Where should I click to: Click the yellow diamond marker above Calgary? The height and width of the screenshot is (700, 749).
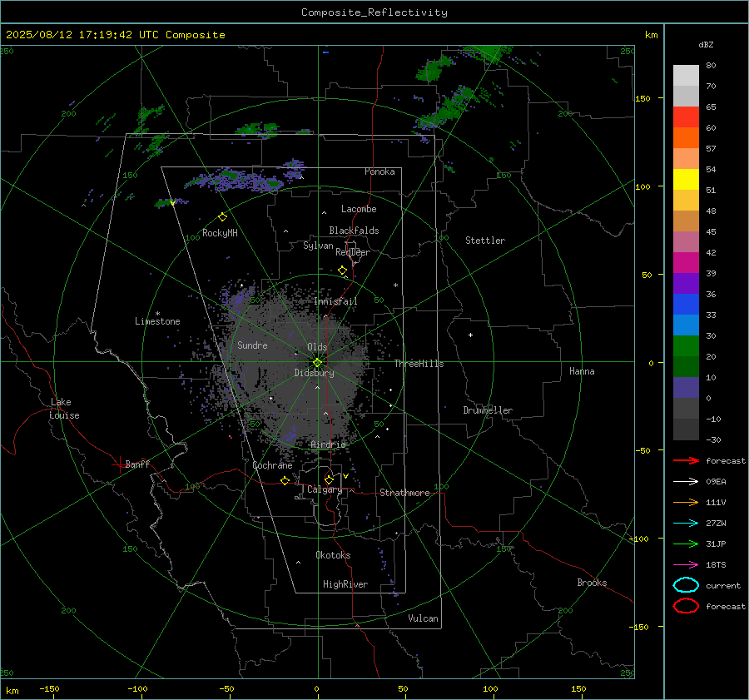coord(329,479)
